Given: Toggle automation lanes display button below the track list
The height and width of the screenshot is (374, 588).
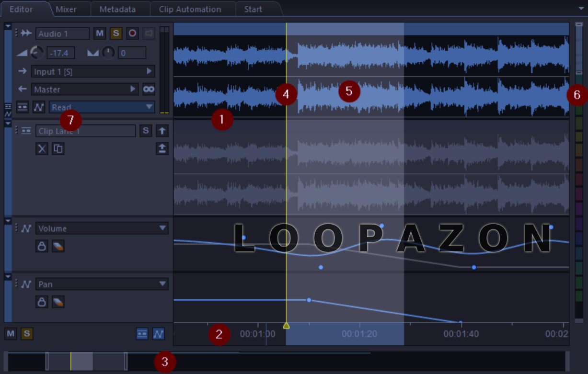Looking at the screenshot, I should (x=159, y=333).
